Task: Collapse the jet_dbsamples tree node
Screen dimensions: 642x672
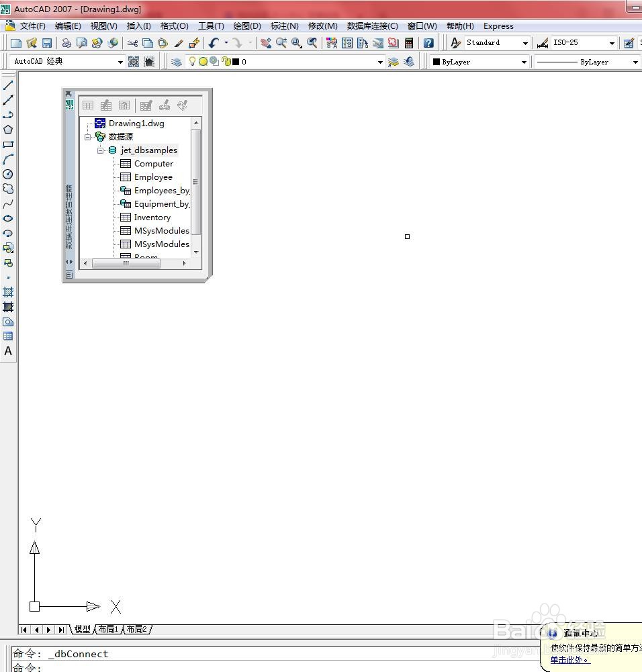Action: click(x=100, y=150)
